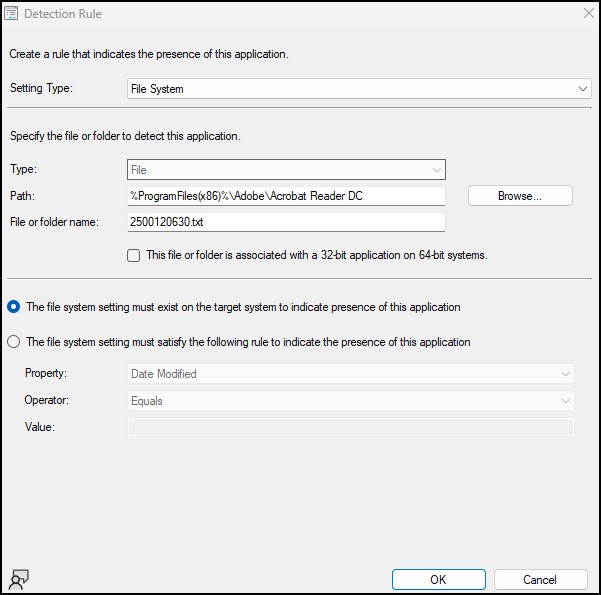Click the Setting Type chevron arrow
The height and width of the screenshot is (595, 601).
click(x=583, y=89)
